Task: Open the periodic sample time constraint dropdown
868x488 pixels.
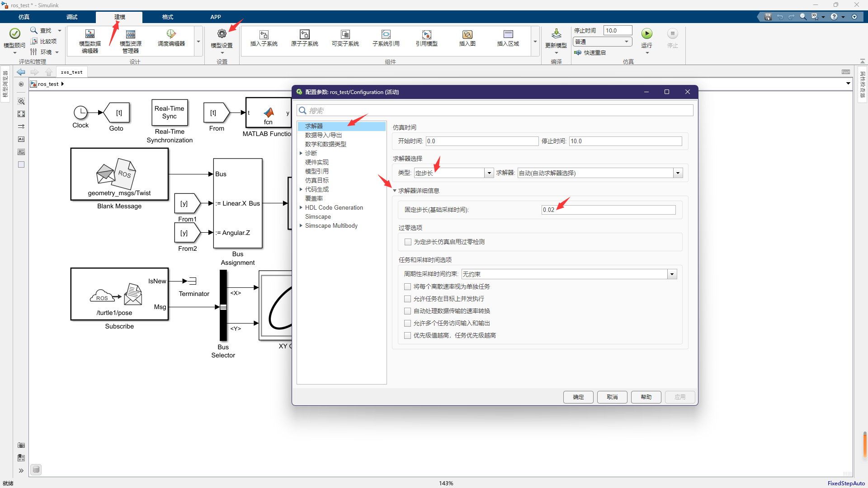Action: 672,274
